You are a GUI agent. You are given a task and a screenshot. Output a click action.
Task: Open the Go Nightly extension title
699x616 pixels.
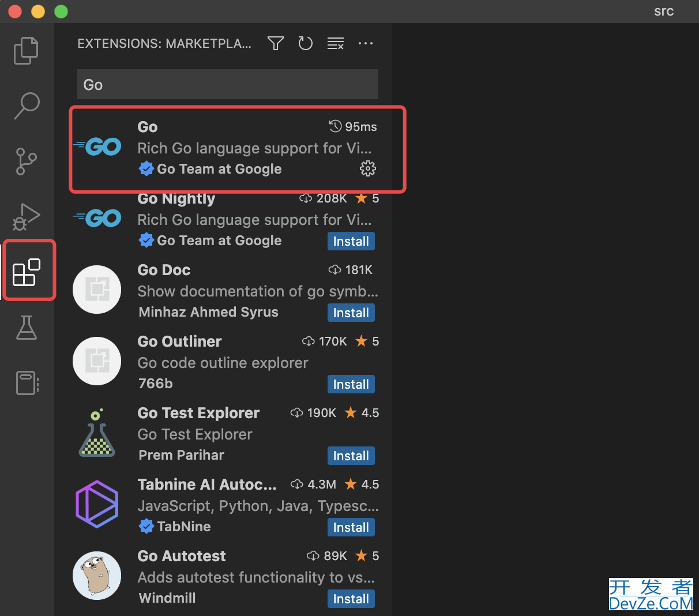176,199
